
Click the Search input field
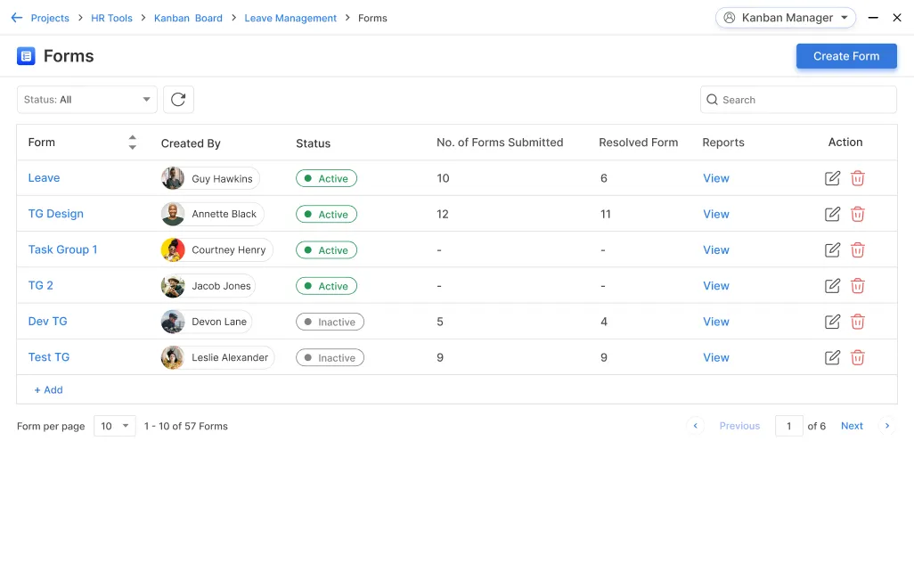[798, 100]
